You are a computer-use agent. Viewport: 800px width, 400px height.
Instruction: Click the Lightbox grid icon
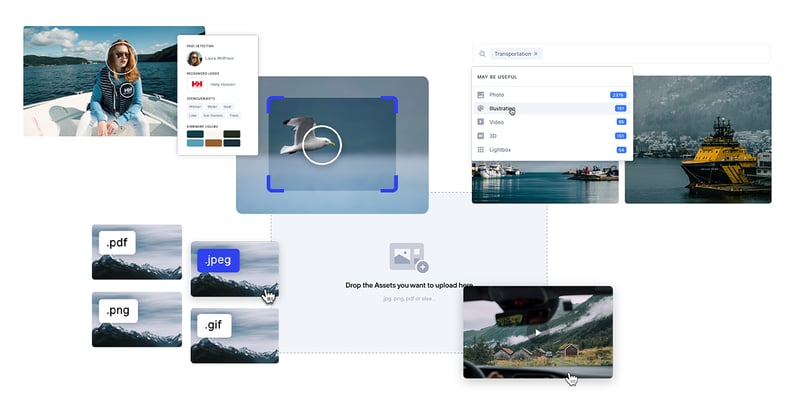tap(481, 150)
